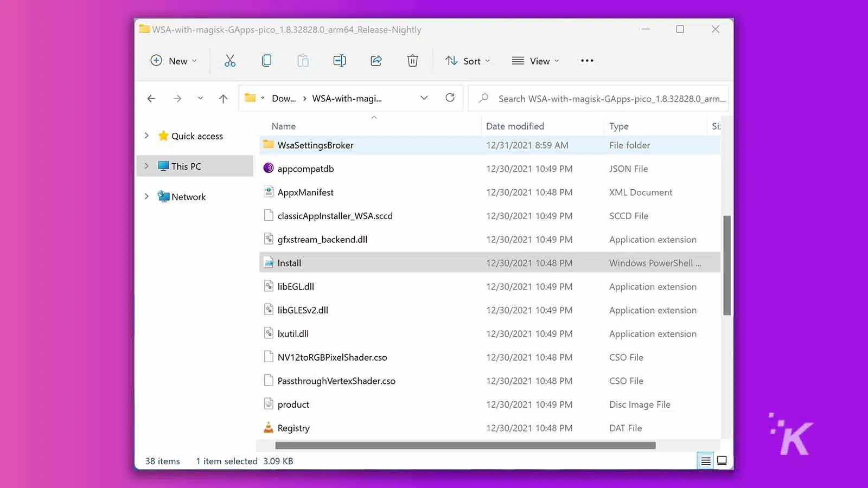Image resolution: width=868 pixels, height=488 pixels.
Task: Cut the selected Install file
Action: point(229,61)
